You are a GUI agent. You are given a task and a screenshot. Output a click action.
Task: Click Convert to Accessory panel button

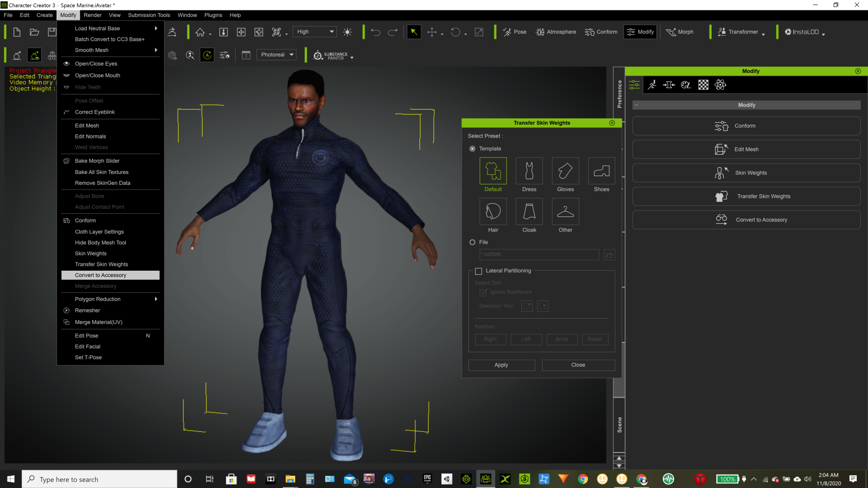pyautogui.click(x=746, y=220)
